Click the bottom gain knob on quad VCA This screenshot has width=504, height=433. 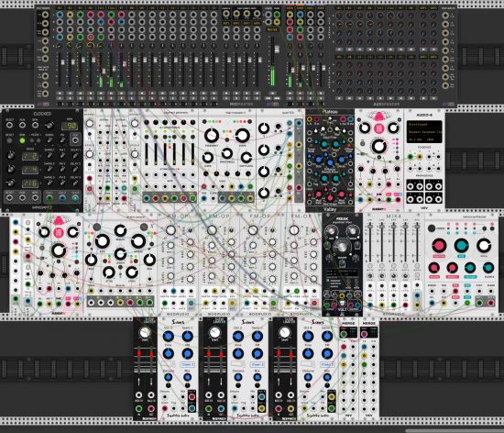tap(264, 193)
